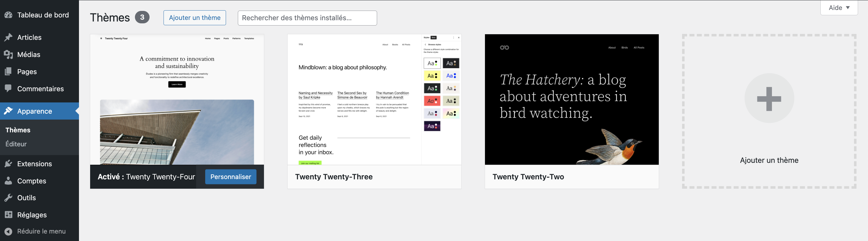Click the Comptes user icon
Screen dimensions: 868x241
point(8,181)
